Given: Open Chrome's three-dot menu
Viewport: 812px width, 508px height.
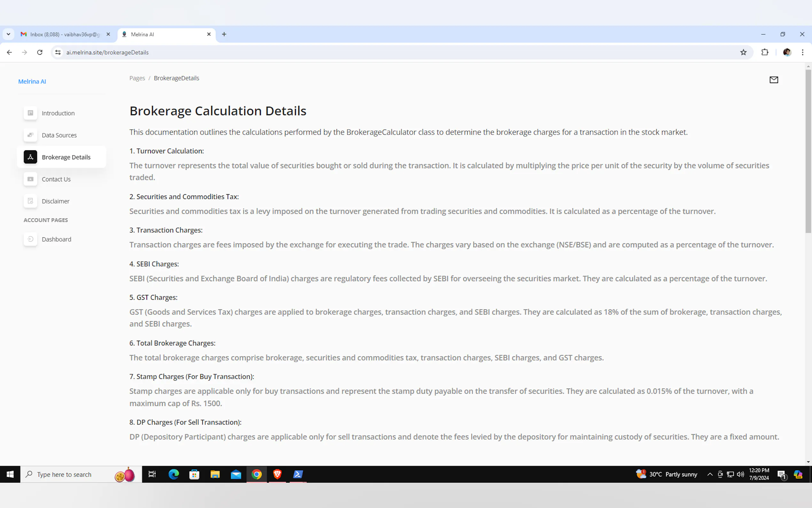Looking at the screenshot, I should pos(802,52).
